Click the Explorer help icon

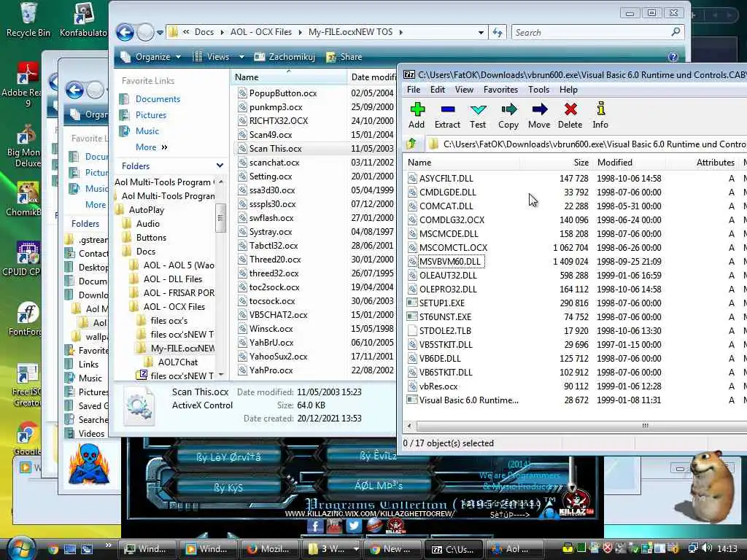click(x=673, y=57)
